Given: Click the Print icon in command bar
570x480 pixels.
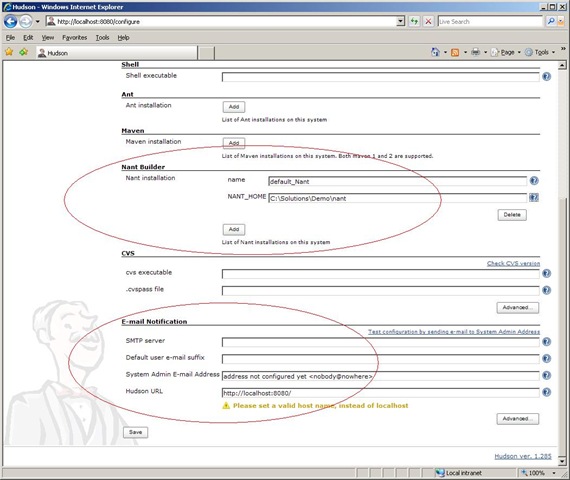Looking at the screenshot, I should (x=475, y=52).
